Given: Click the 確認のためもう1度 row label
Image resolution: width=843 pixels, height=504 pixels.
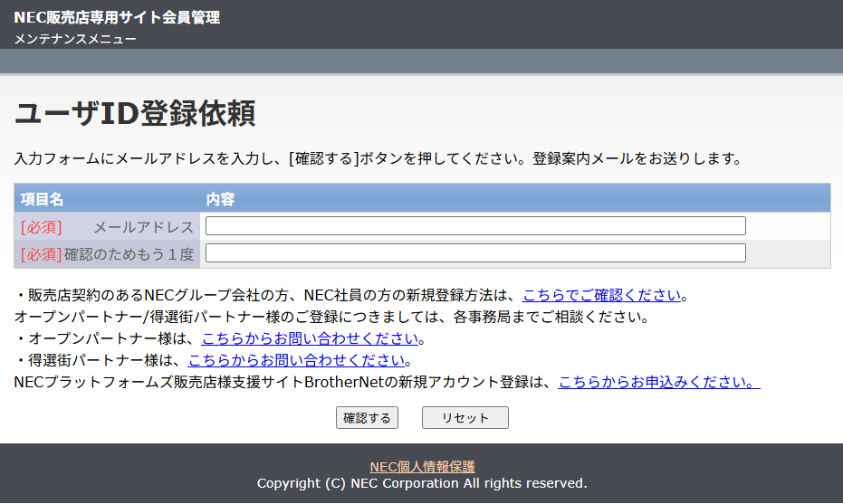Looking at the screenshot, I should (x=129, y=254).
